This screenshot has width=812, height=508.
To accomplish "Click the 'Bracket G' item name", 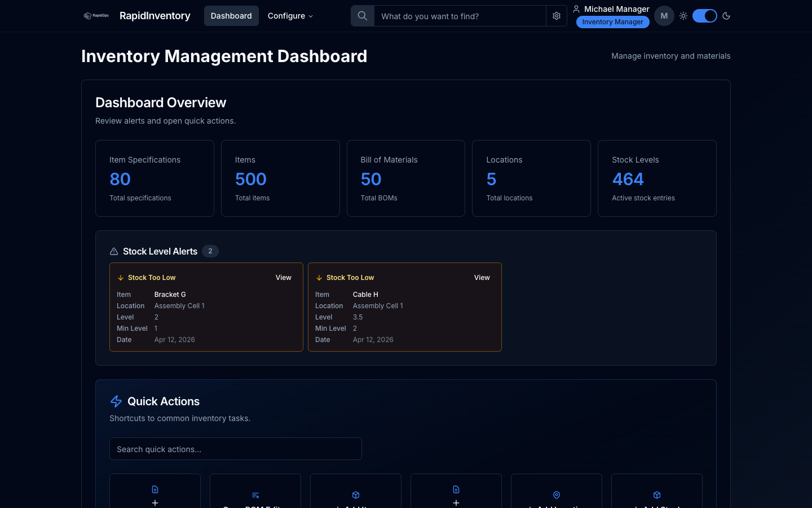I will [x=170, y=295].
